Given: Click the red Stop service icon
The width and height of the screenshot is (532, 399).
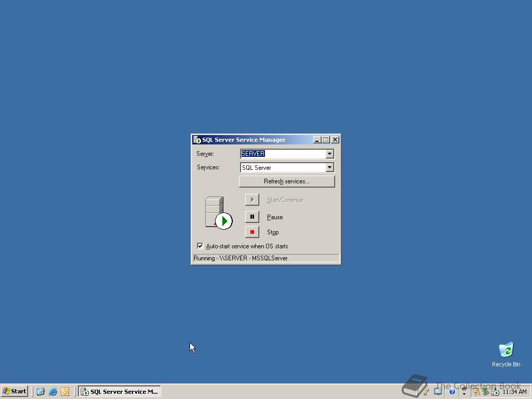Looking at the screenshot, I should coord(252,232).
